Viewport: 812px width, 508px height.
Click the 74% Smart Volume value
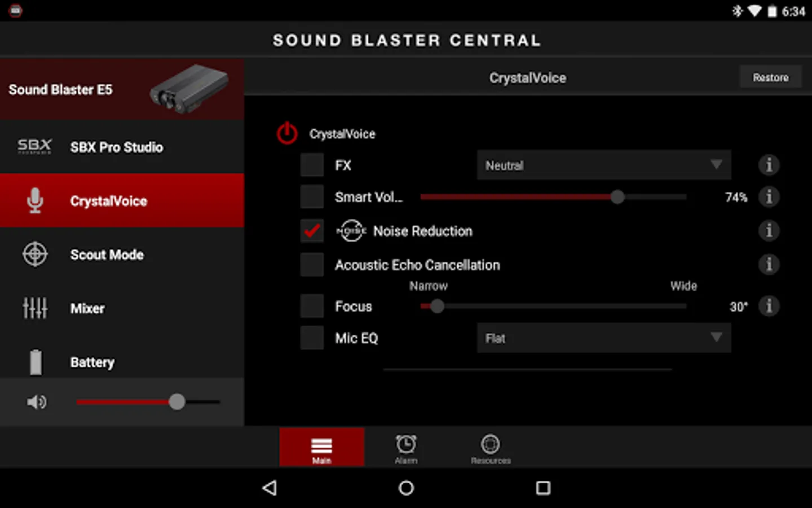click(x=736, y=197)
